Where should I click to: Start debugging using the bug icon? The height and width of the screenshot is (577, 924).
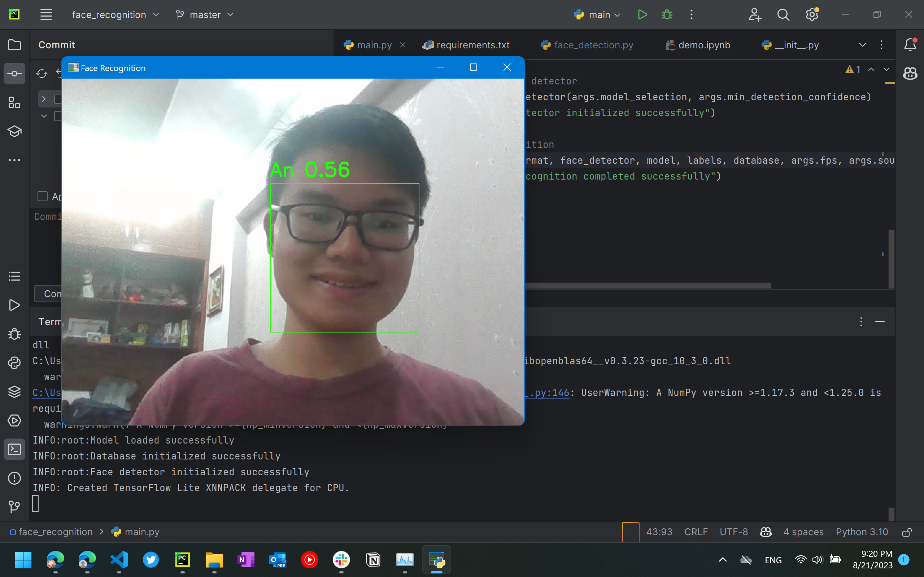click(667, 14)
